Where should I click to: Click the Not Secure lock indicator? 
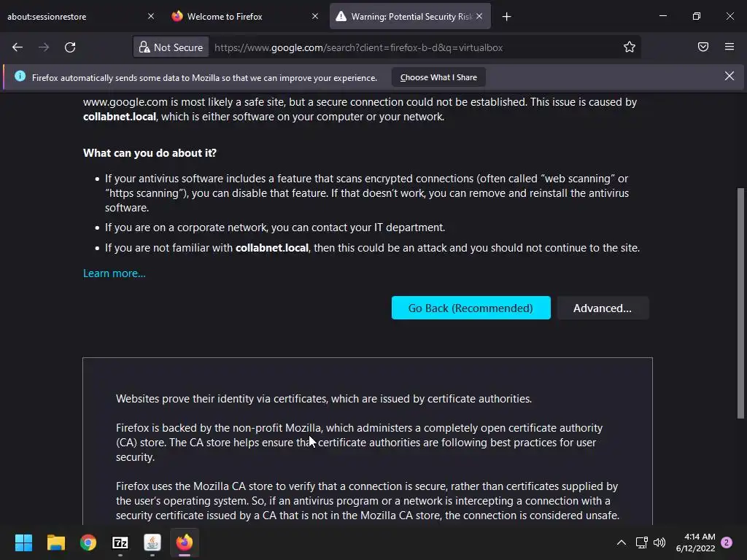[171, 47]
